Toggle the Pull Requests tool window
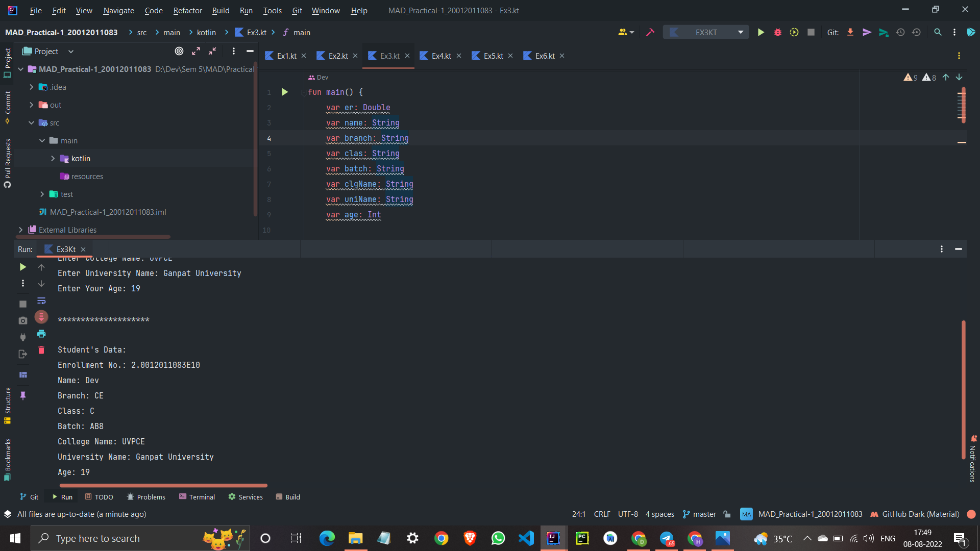 pyautogui.click(x=7, y=163)
